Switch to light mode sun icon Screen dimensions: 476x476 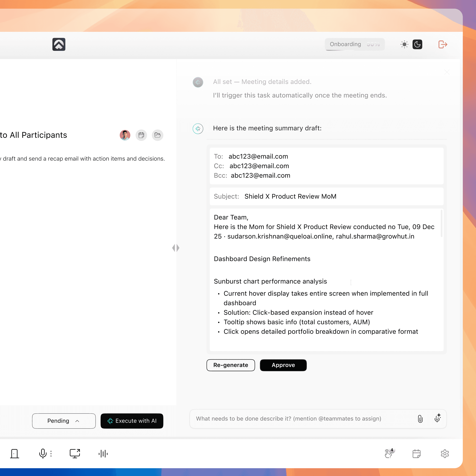coord(404,44)
